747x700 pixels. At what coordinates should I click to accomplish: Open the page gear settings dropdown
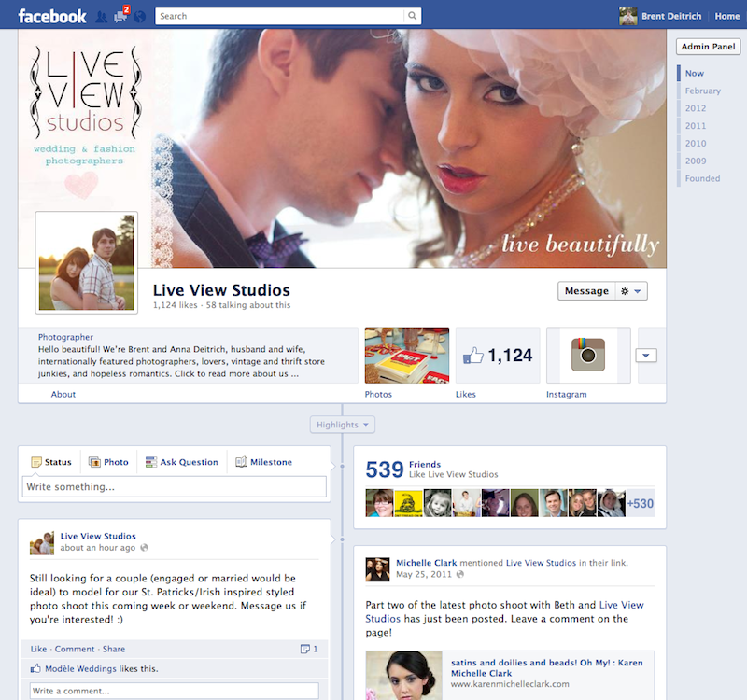pyautogui.click(x=631, y=291)
